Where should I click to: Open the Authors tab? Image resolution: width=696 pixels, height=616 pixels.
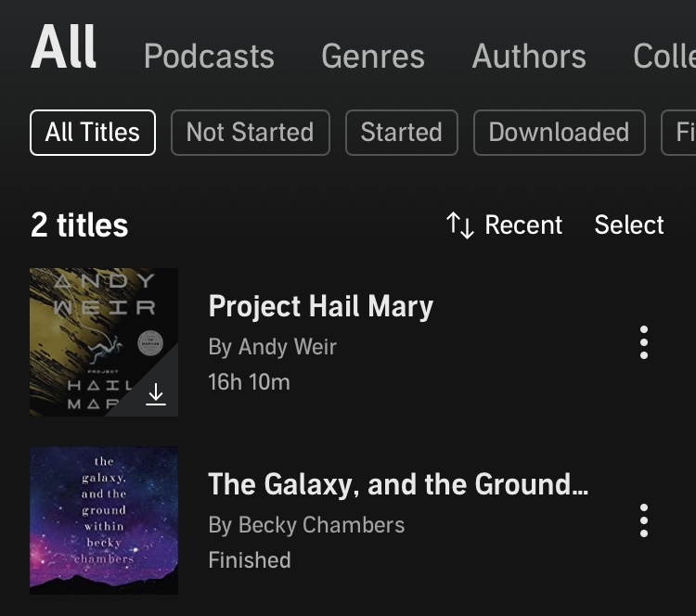click(x=529, y=57)
